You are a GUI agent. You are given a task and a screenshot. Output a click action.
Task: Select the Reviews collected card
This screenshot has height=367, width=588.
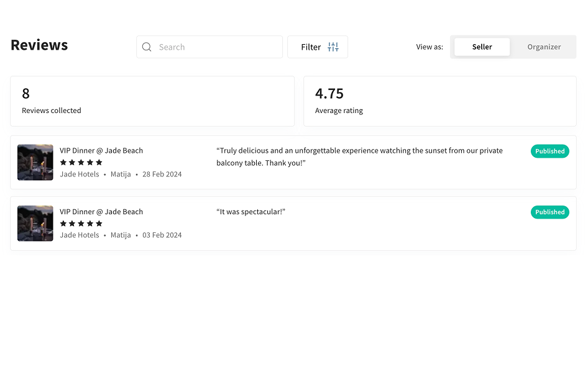click(152, 101)
